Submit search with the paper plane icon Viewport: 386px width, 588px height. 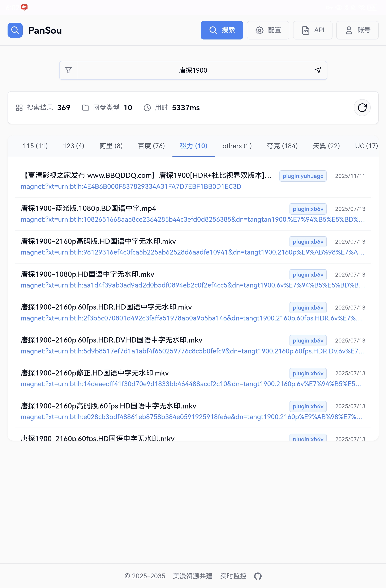pyautogui.click(x=318, y=70)
